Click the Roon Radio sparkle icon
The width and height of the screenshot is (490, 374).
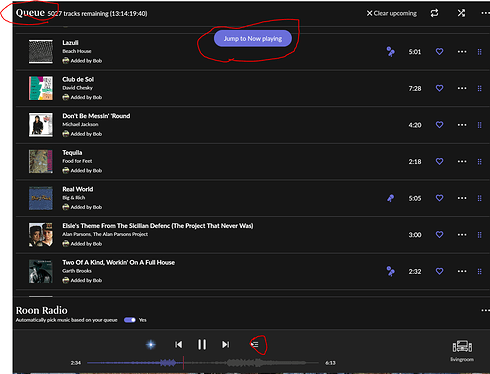(151, 344)
